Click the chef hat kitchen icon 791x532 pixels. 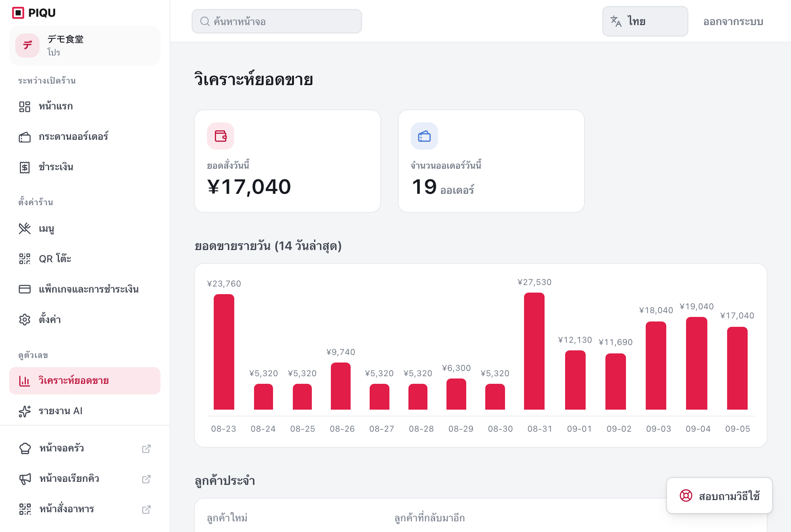(25, 448)
